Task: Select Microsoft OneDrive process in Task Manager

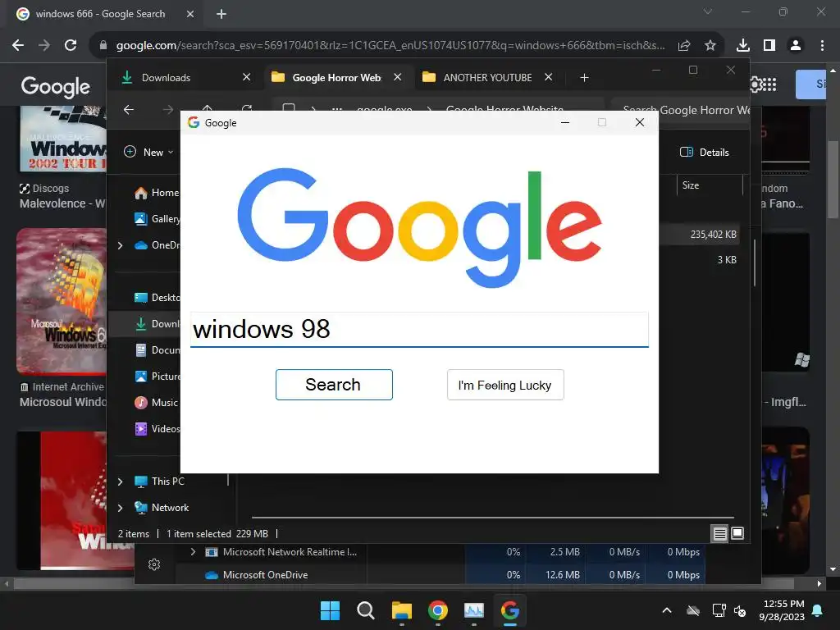Action: pyautogui.click(x=265, y=575)
